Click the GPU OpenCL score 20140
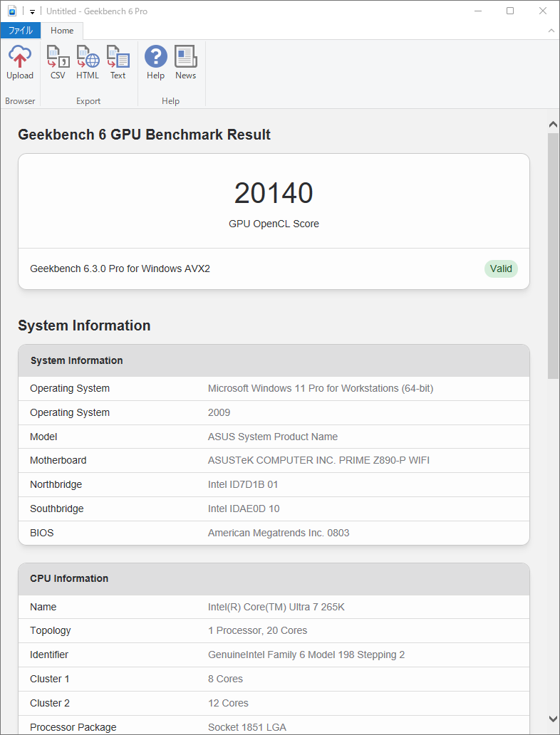 (274, 194)
